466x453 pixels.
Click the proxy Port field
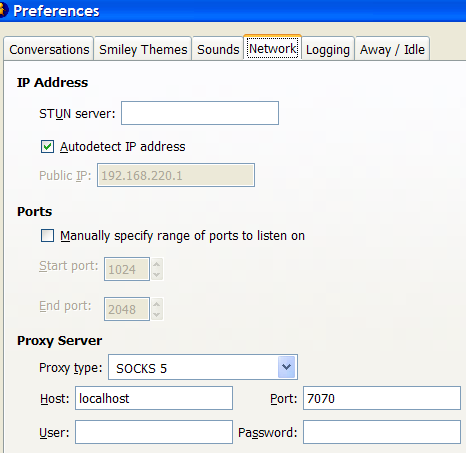(x=382, y=398)
